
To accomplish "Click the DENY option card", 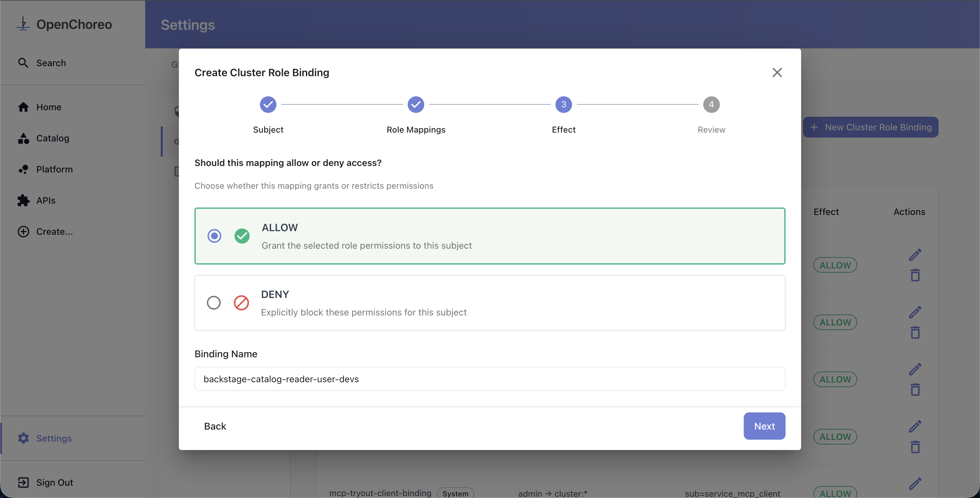I will click(x=489, y=303).
